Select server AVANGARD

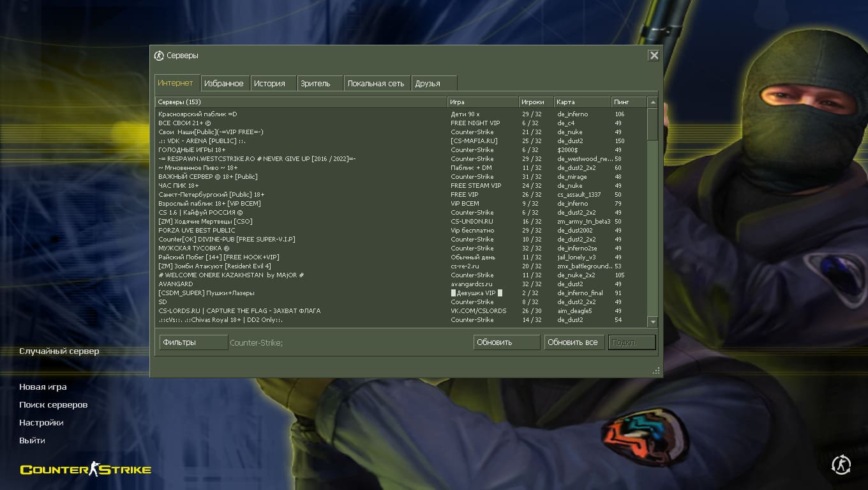tap(401, 284)
